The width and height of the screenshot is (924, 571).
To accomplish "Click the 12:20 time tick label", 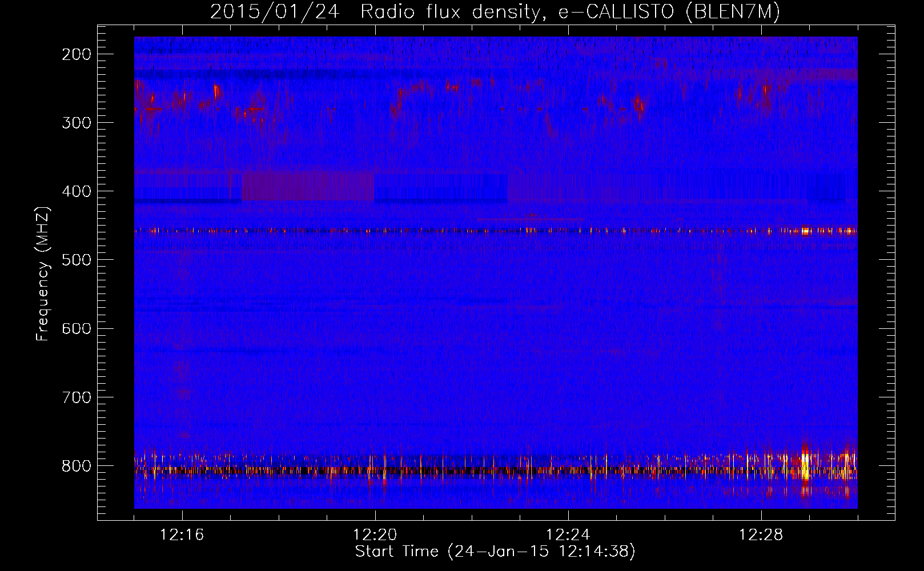I will pos(375,535).
